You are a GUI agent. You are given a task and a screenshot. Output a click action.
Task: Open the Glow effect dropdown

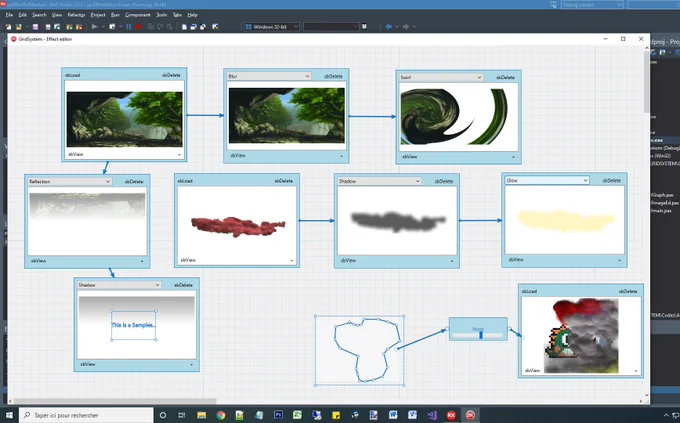(547, 180)
